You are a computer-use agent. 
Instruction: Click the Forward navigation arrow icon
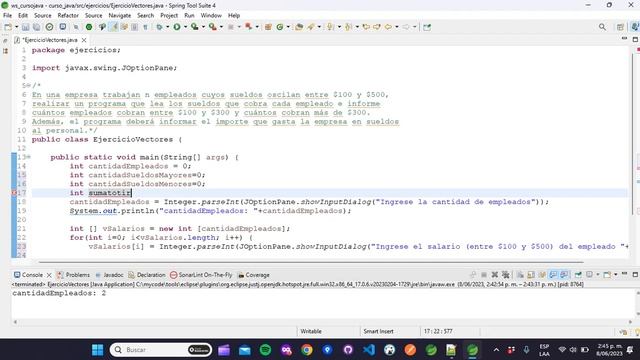[x=406, y=27]
